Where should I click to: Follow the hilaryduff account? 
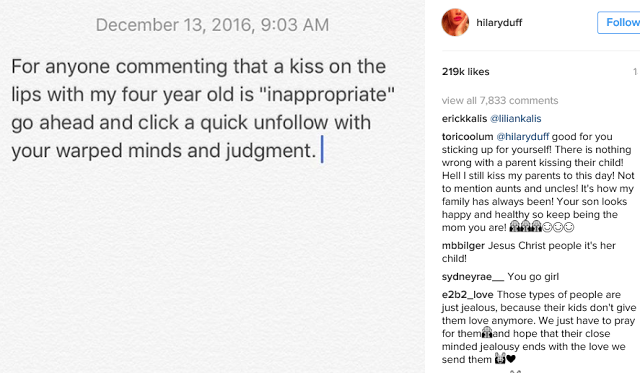point(619,22)
